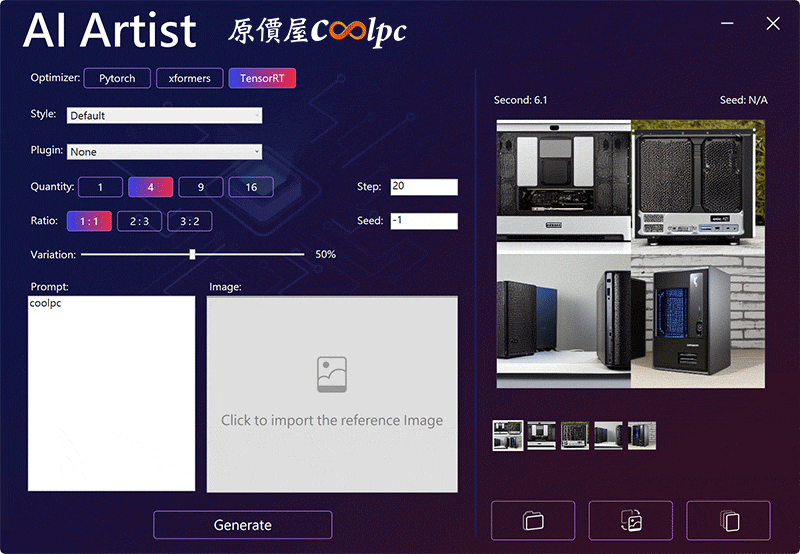Image resolution: width=800 pixels, height=554 pixels.
Task: Close the AI Artist window
Action: coord(773,23)
